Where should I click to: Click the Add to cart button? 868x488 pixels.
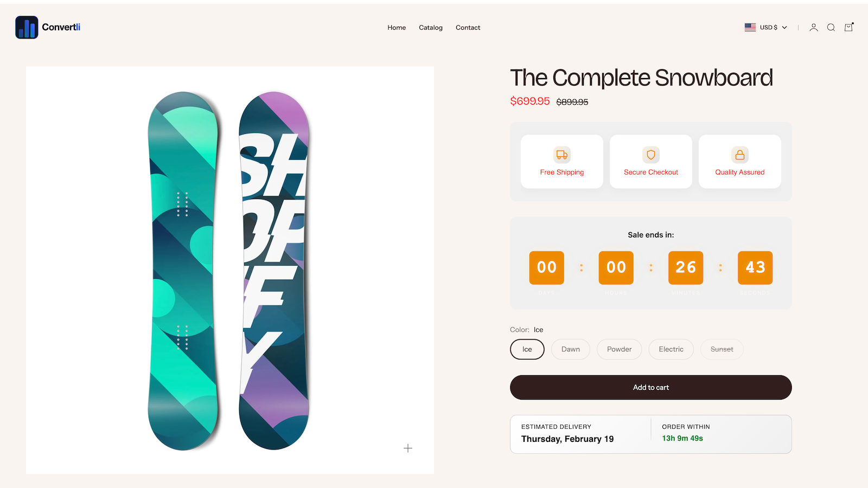point(651,388)
